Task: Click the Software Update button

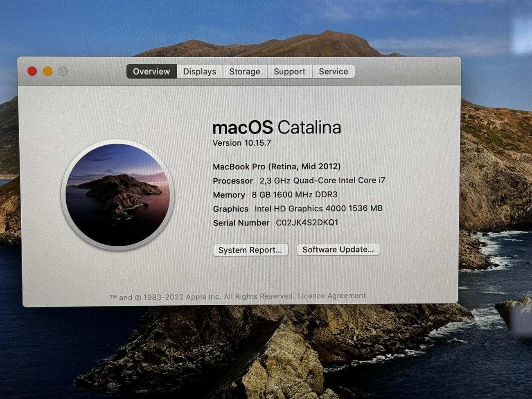Action: click(x=338, y=250)
